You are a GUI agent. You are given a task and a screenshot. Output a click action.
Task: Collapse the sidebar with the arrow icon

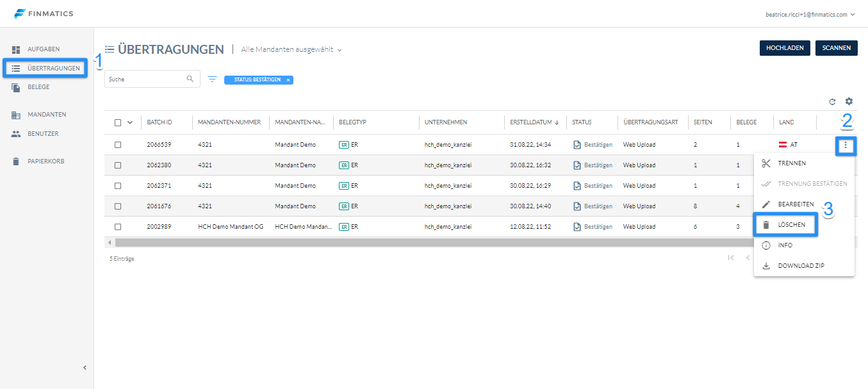pos(85,368)
